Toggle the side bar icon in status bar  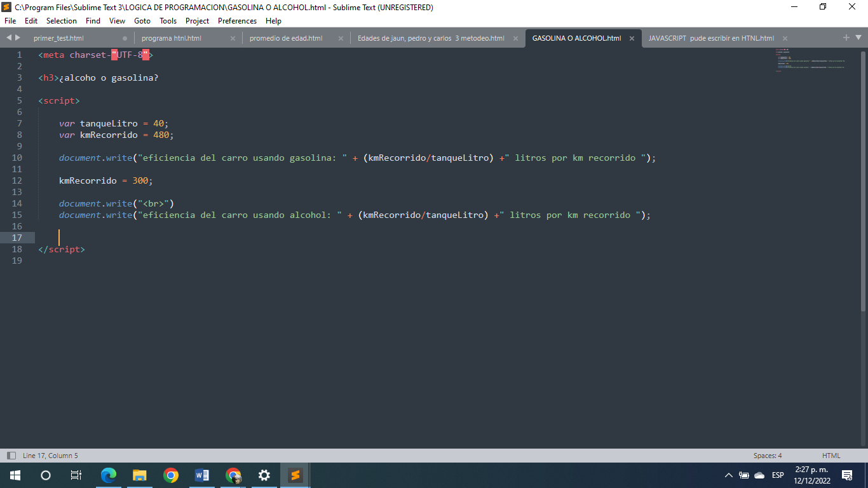pyautogui.click(x=11, y=456)
